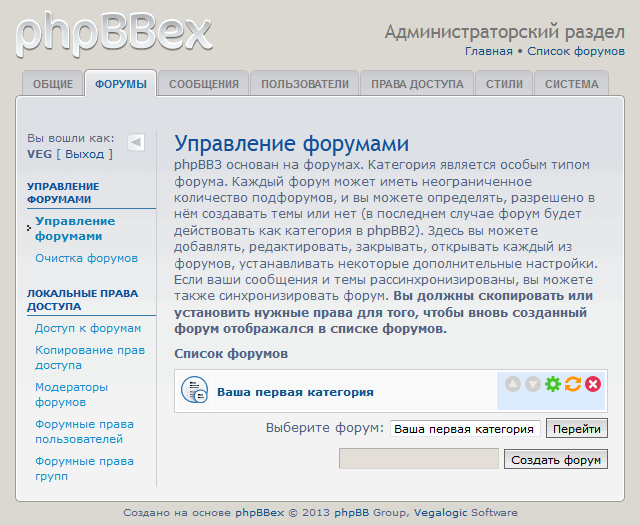Click the orange resync forum icon
Viewport: 640px width, 525px height.
(573, 384)
